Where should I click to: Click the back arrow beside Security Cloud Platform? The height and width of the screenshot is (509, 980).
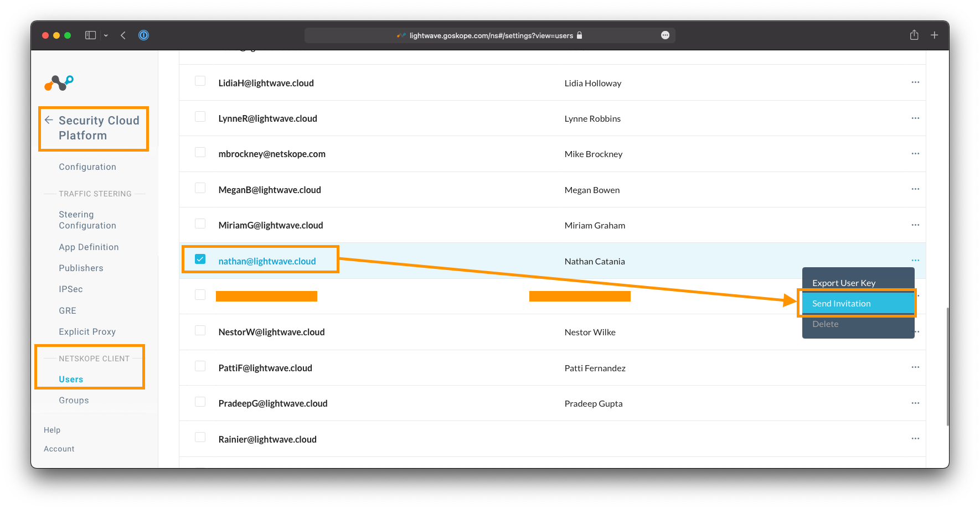click(x=49, y=120)
